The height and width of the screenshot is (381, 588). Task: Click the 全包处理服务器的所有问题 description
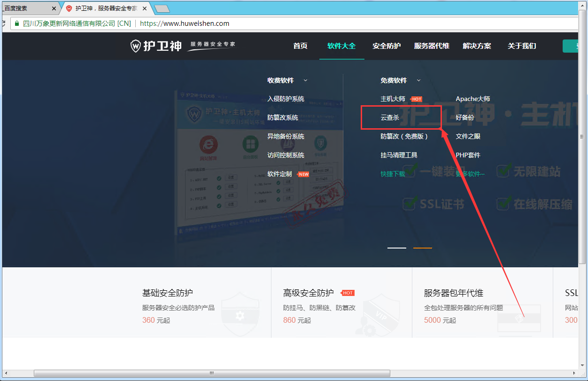464,308
